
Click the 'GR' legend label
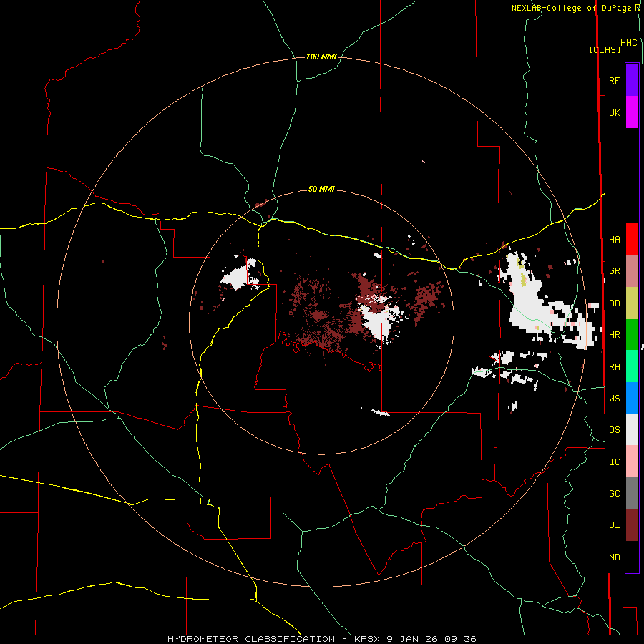coord(614,271)
